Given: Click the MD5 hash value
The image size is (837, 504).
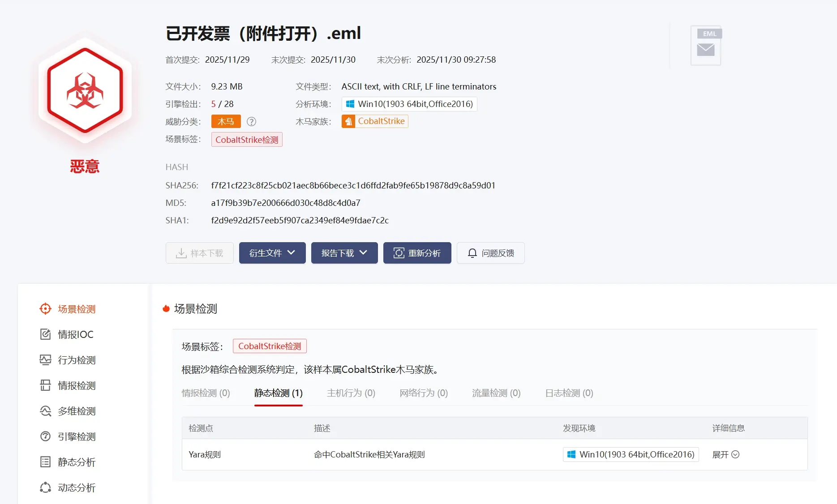Looking at the screenshot, I should coord(286,203).
